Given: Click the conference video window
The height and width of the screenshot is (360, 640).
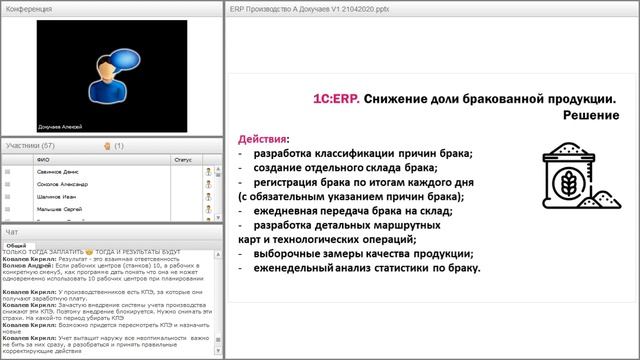Looking at the screenshot, I should tap(112, 76).
